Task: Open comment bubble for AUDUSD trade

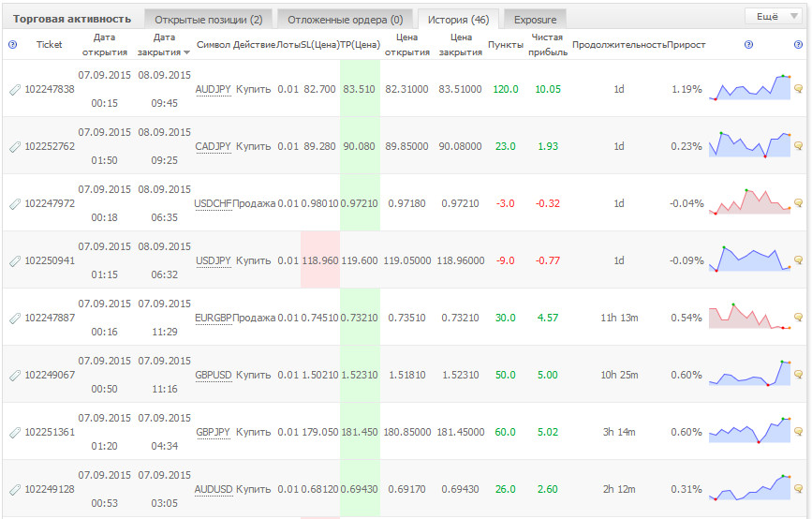Action: 798,489
